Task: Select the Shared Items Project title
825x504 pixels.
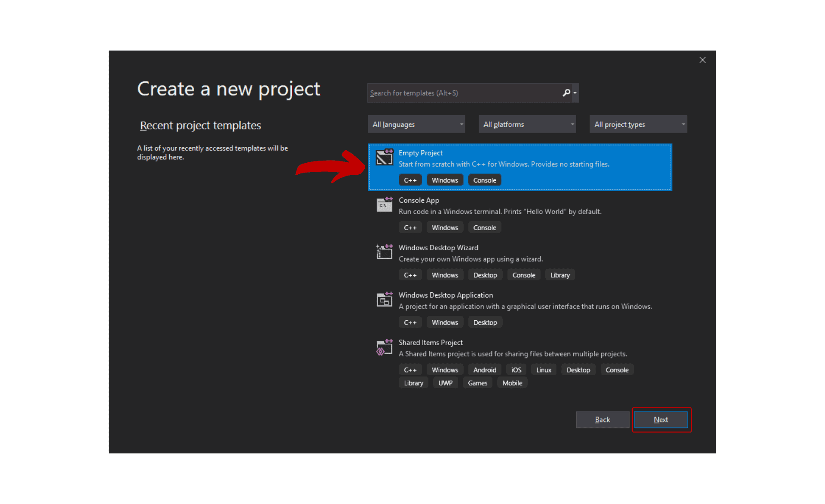Action: (431, 343)
